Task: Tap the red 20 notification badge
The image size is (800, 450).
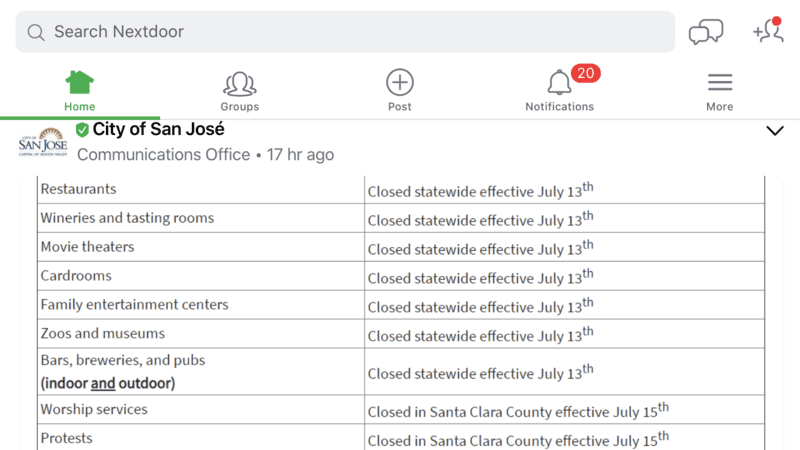Action: pyautogui.click(x=585, y=73)
